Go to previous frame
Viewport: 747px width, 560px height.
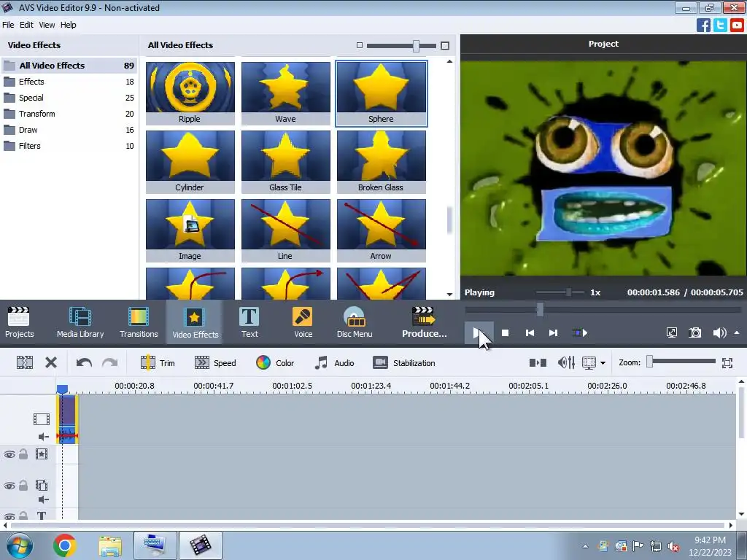(530, 332)
